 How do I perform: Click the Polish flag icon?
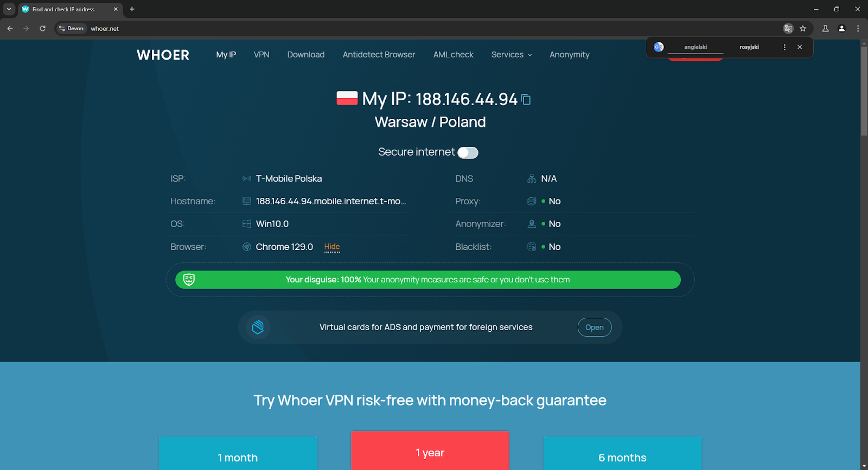click(x=347, y=98)
